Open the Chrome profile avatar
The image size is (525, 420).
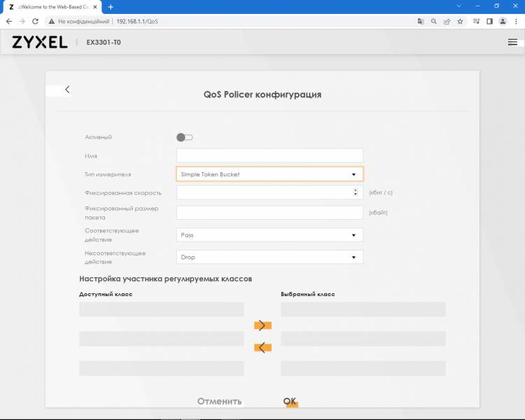503,22
